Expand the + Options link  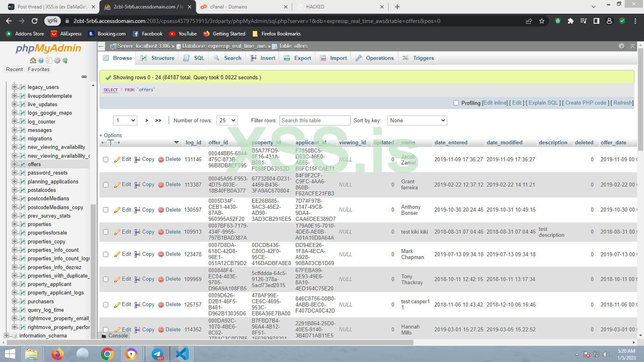tap(111, 136)
